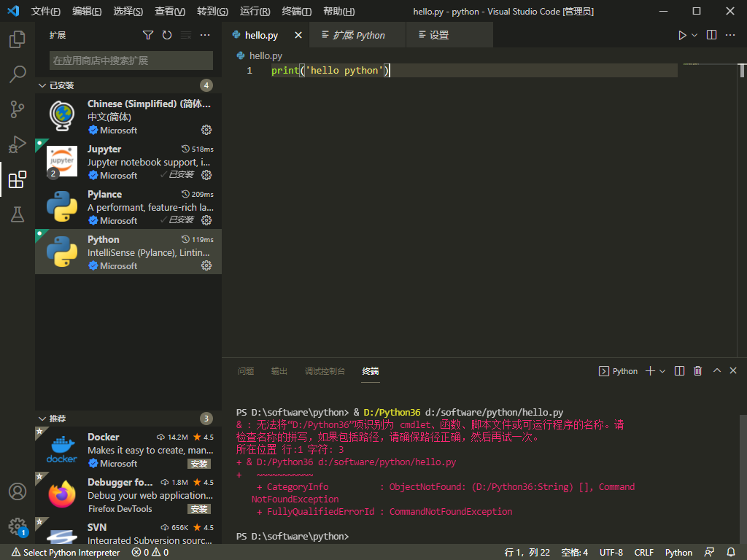Add a new terminal with plus icon
This screenshot has height=560, width=747.
(x=650, y=371)
